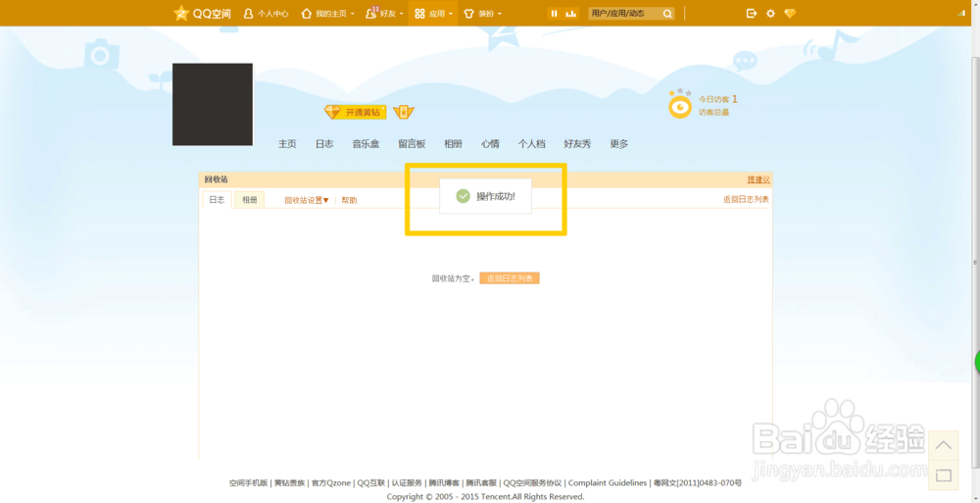Click the logout exit icon
This screenshot has height=503, width=980.
(752, 13)
